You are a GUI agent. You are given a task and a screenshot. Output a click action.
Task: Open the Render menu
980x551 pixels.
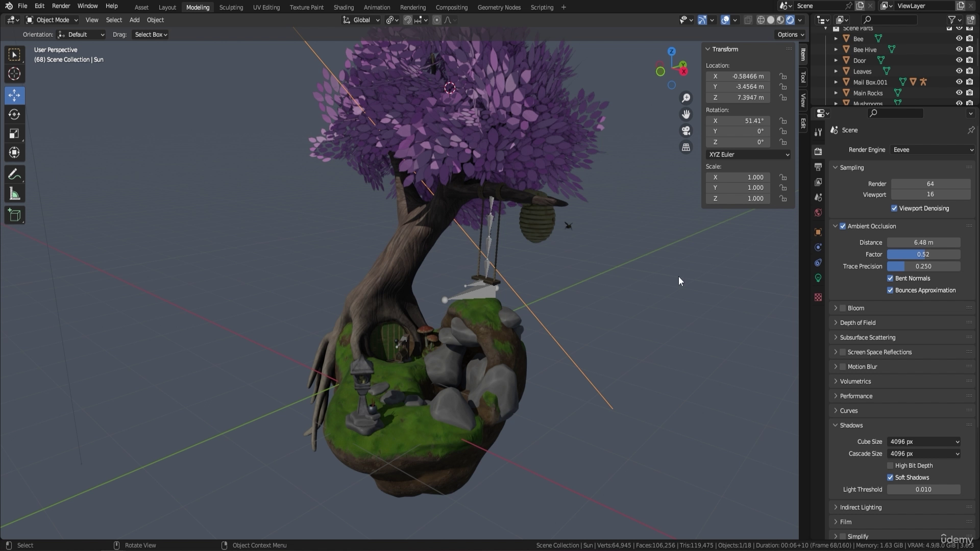pyautogui.click(x=61, y=6)
